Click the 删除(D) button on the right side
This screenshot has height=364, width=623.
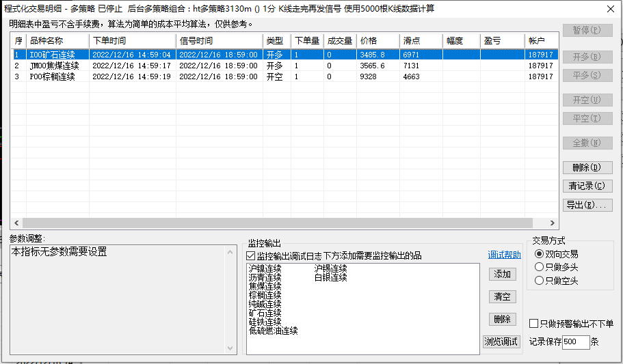pyautogui.click(x=587, y=167)
